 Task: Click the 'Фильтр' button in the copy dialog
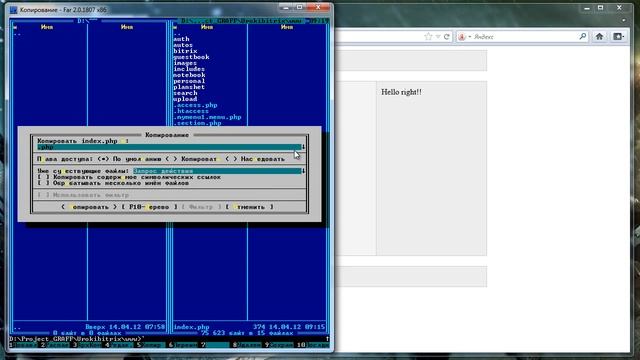[201, 207]
